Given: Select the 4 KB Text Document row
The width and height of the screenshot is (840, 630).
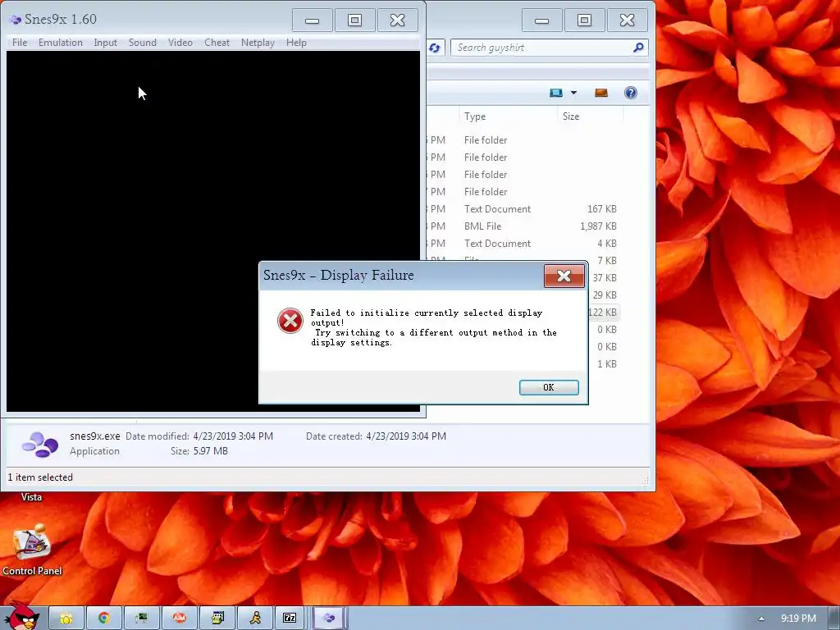Looking at the screenshot, I should coord(524,243).
